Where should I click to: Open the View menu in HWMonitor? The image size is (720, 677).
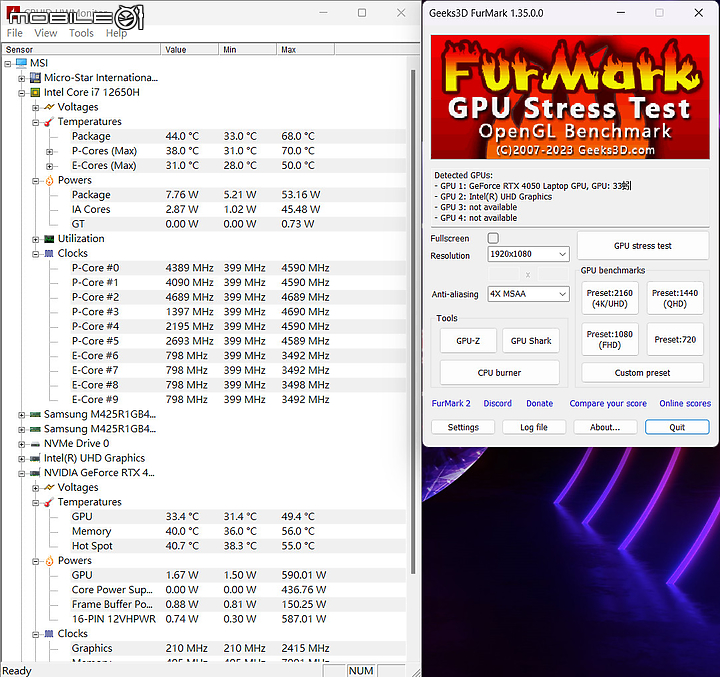(45, 33)
